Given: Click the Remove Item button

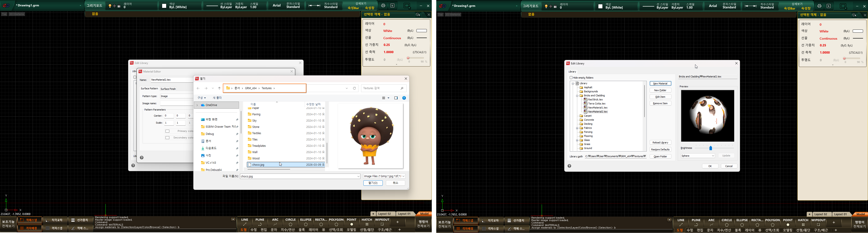Looking at the screenshot, I should click(660, 104).
